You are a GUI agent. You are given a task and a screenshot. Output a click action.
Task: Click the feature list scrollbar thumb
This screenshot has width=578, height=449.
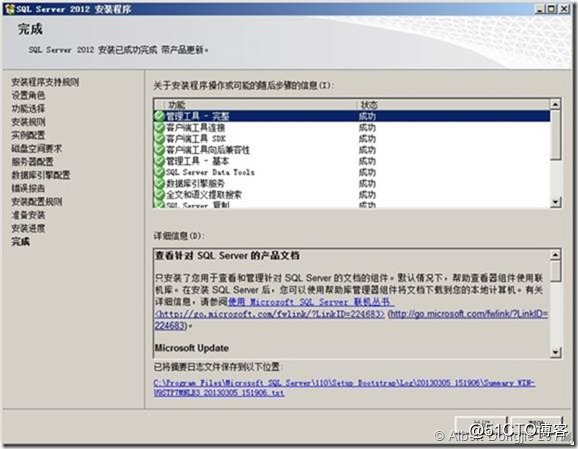(x=555, y=135)
